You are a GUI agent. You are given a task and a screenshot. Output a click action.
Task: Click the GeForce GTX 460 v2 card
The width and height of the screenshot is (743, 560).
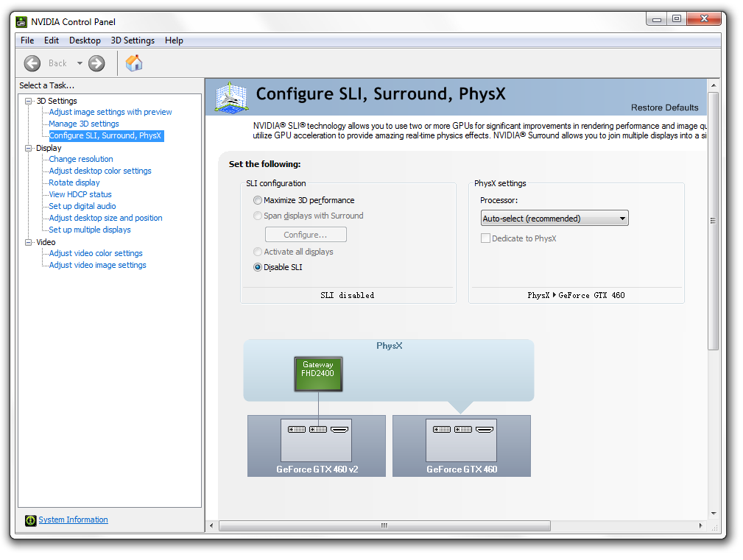[x=317, y=446]
